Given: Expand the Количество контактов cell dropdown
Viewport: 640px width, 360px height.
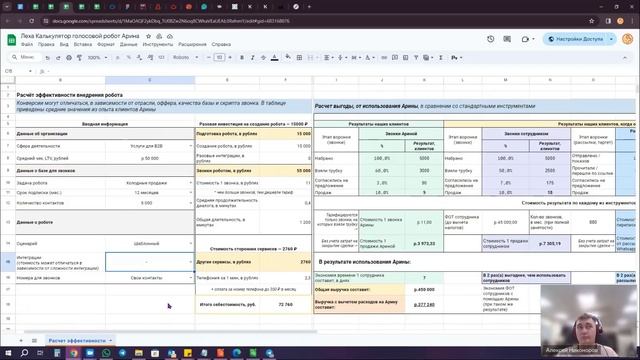Looking at the screenshot, I should (x=191, y=203).
